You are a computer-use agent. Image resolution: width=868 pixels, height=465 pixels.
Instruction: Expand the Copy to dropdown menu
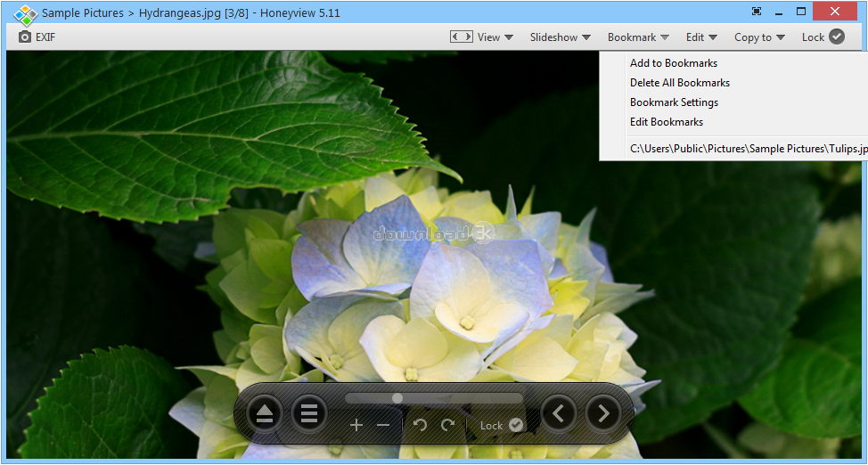759,37
